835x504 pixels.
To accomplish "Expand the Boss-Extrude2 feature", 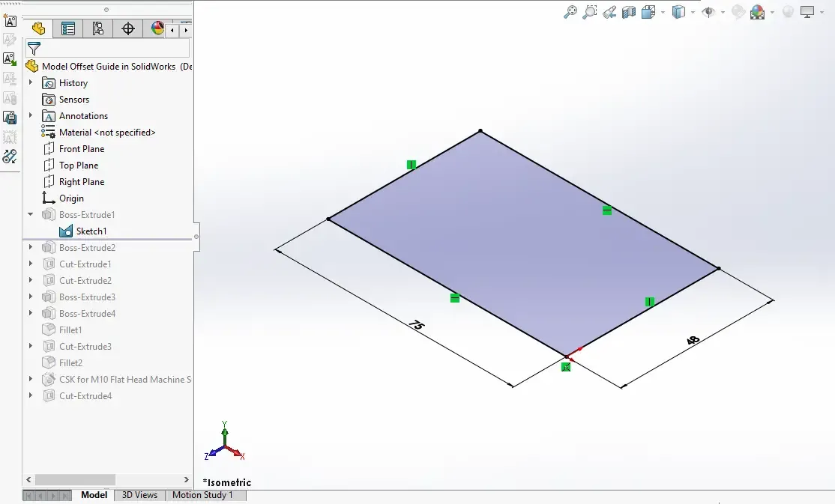I will (30, 247).
